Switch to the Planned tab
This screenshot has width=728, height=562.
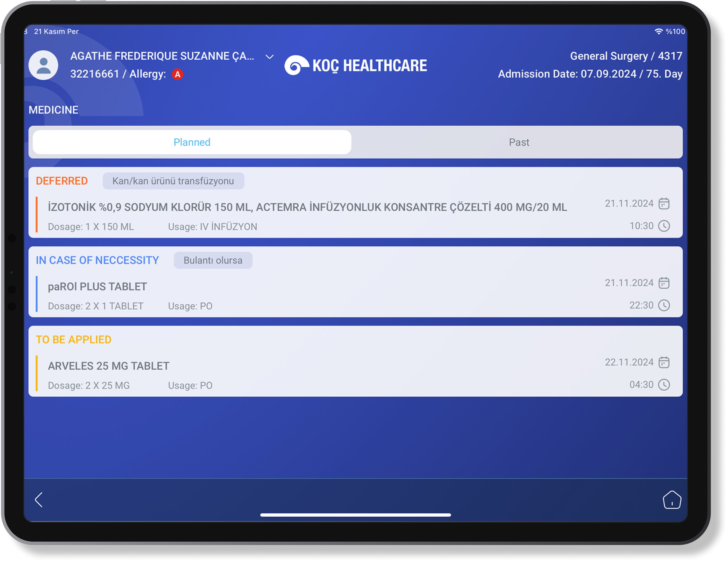(x=192, y=142)
